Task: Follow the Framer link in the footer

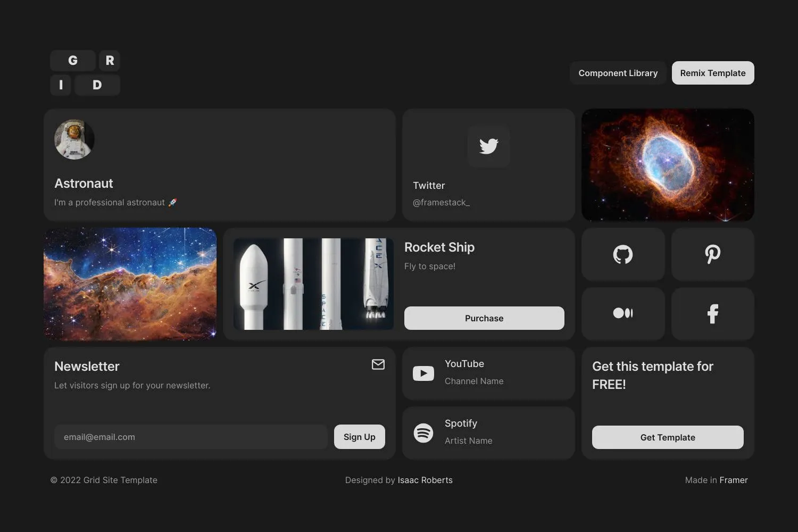Action: [x=734, y=480]
